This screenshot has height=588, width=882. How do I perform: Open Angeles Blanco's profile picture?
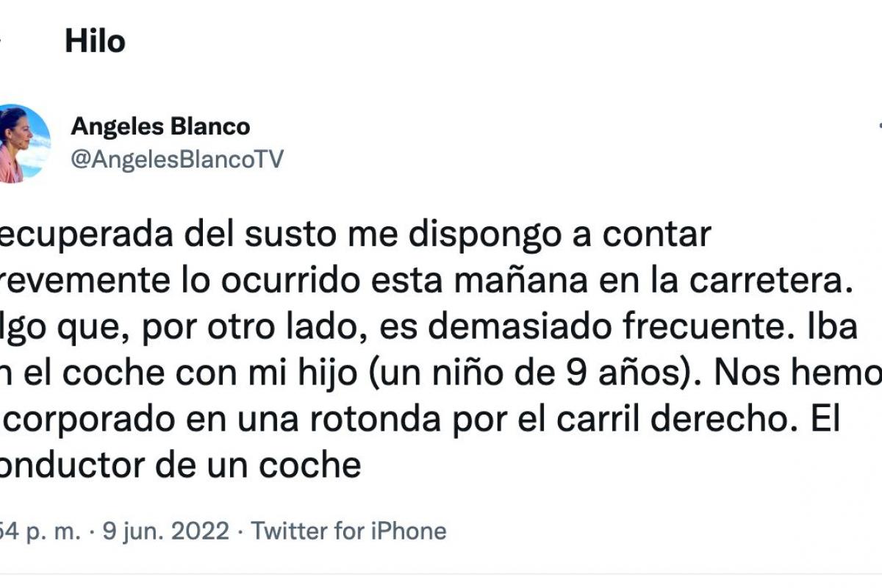[x=24, y=144]
